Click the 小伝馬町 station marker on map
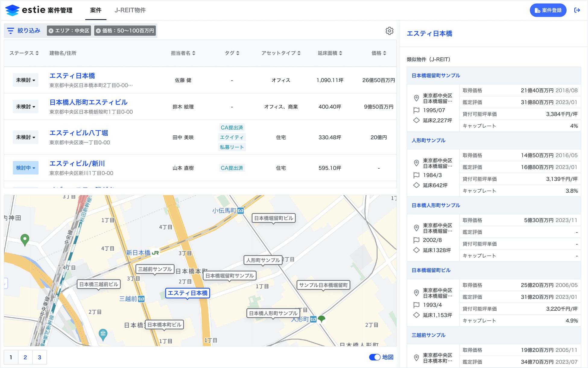Screen dimensions: 588x368 click(240, 211)
